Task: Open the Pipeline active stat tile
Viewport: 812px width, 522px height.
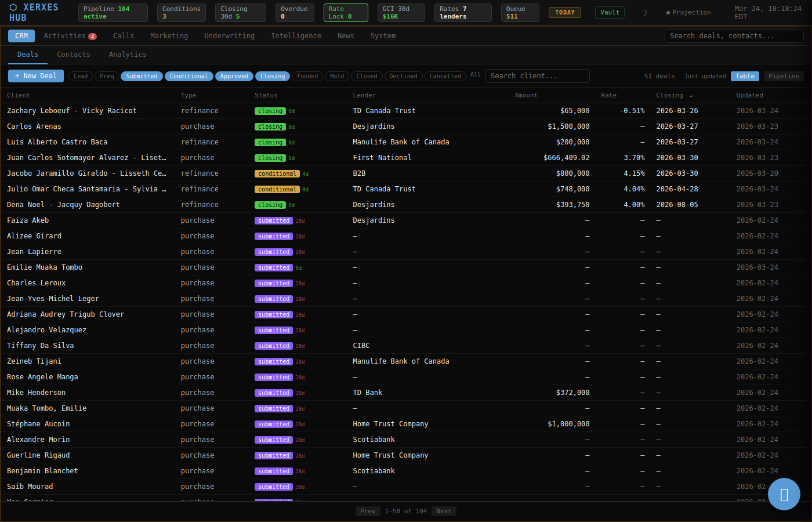Action: (113, 13)
